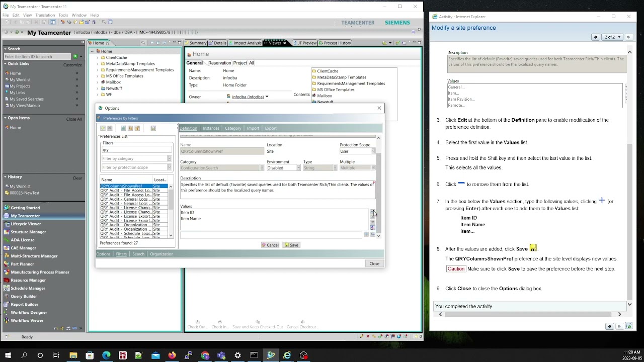Click preferences filter field containing qry
This screenshot has width=644, height=362.
136,150
